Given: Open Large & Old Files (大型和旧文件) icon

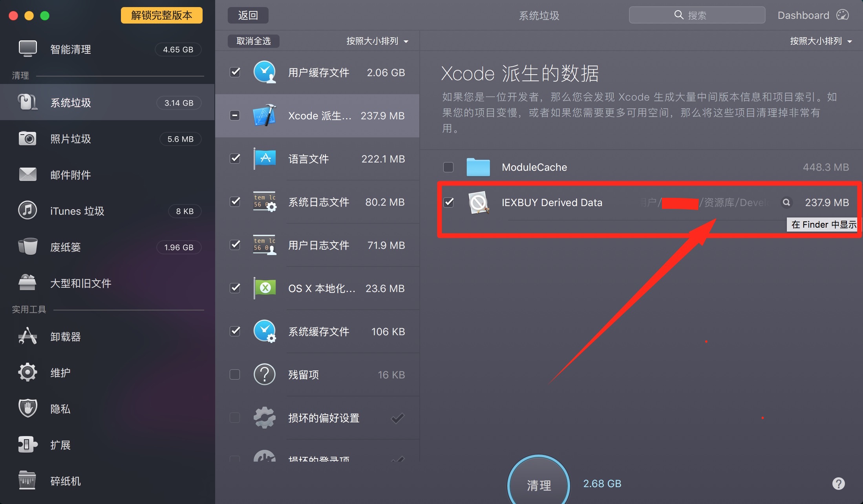Looking at the screenshot, I should pyautogui.click(x=27, y=283).
